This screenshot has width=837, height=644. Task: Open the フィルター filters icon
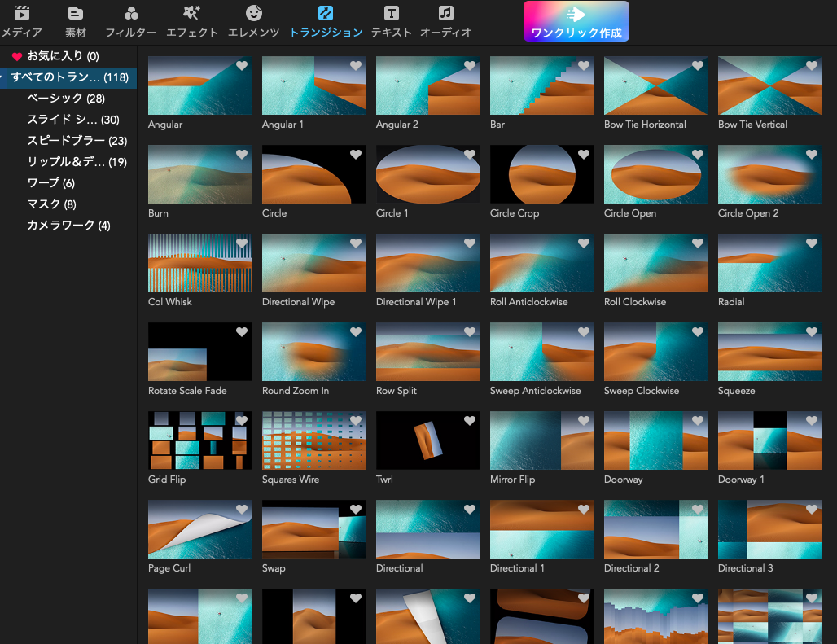pos(131,14)
